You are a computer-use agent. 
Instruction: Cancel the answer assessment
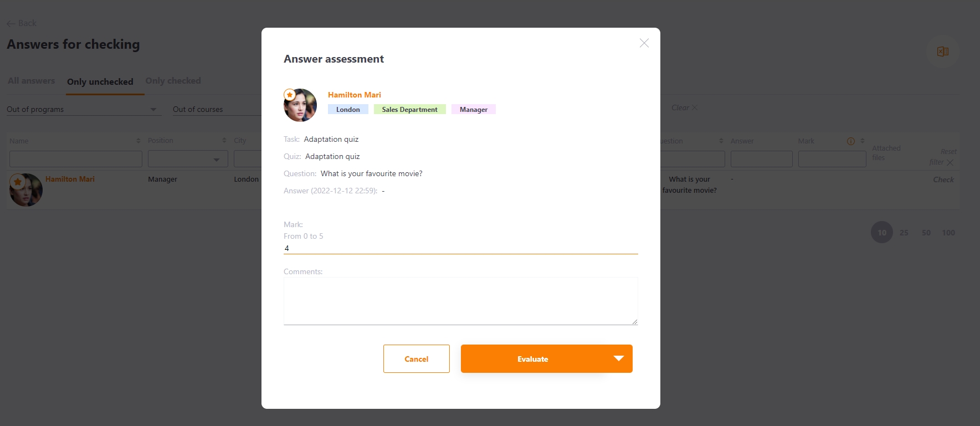click(417, 359)
